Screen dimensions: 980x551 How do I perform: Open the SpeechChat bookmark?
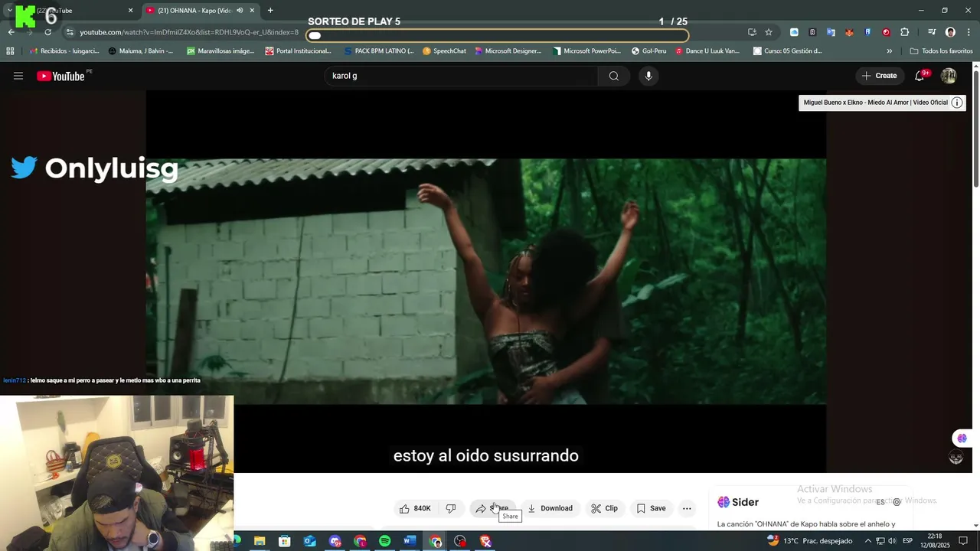[x=444, y=51]
